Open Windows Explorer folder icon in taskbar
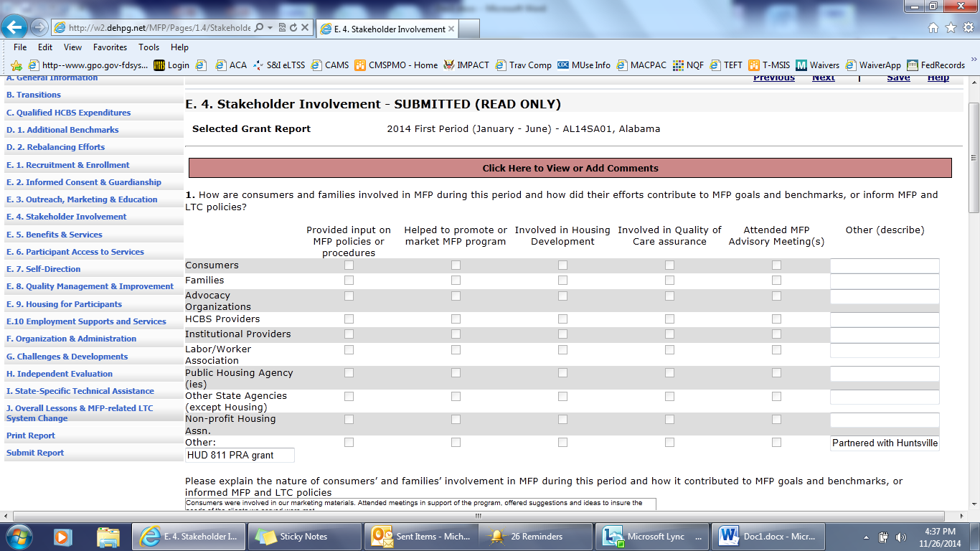This screenshot has width=980, height=551. (108, 536)
